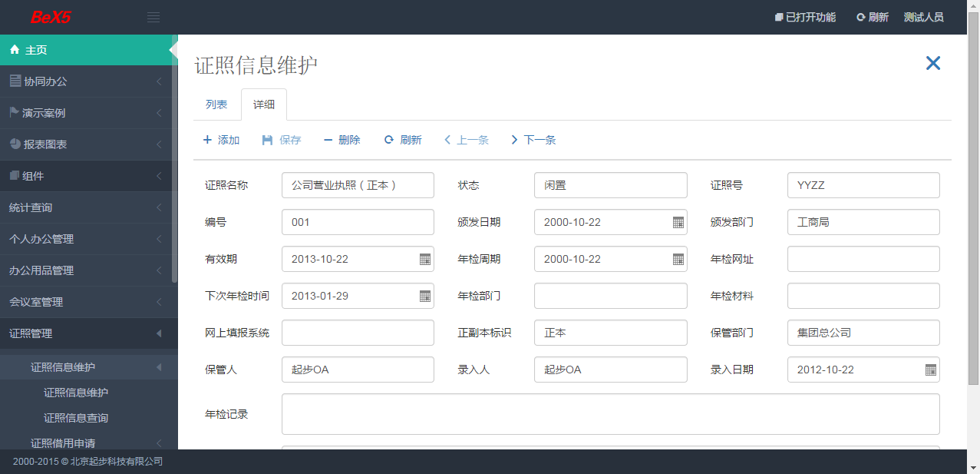Click the 刷新 icon in the detail toolbar
This screenshot has width=980, height=474.
[388, 140]
